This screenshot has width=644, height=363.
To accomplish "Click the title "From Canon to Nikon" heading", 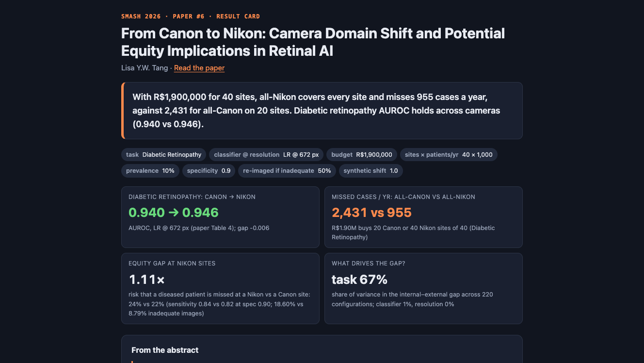I will [313, 42].
